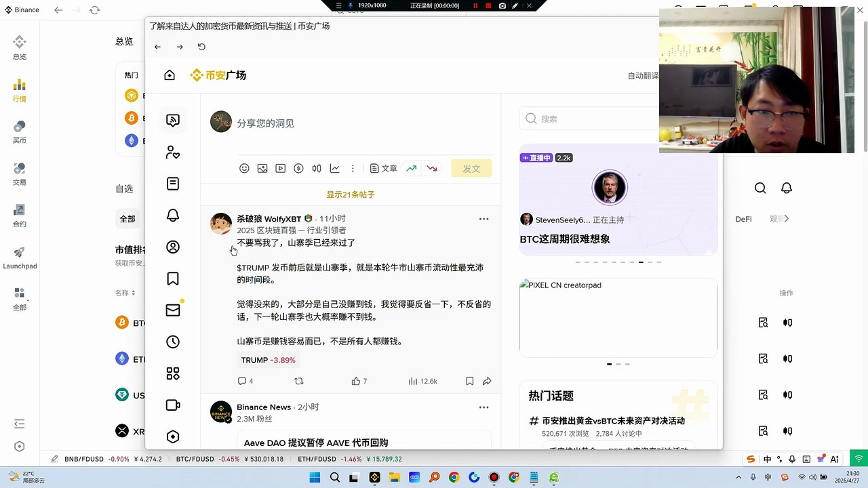Toggle the bearish red arrow
Viewport: 868px width, 488px height.
coord(431,168)
